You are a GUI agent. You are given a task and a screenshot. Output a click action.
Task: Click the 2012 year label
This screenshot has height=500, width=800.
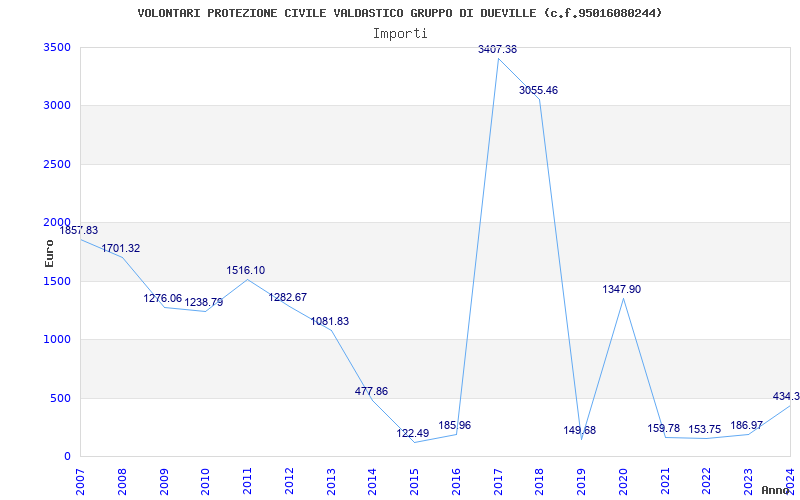[289, 481]
